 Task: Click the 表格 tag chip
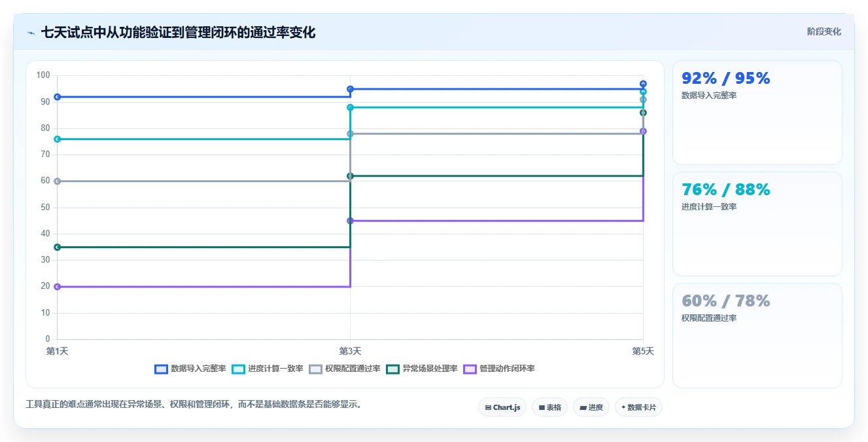(549, 407)
